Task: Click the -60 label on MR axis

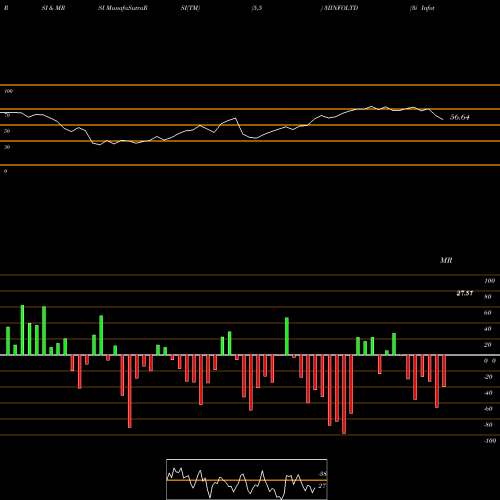Action: 488,409
